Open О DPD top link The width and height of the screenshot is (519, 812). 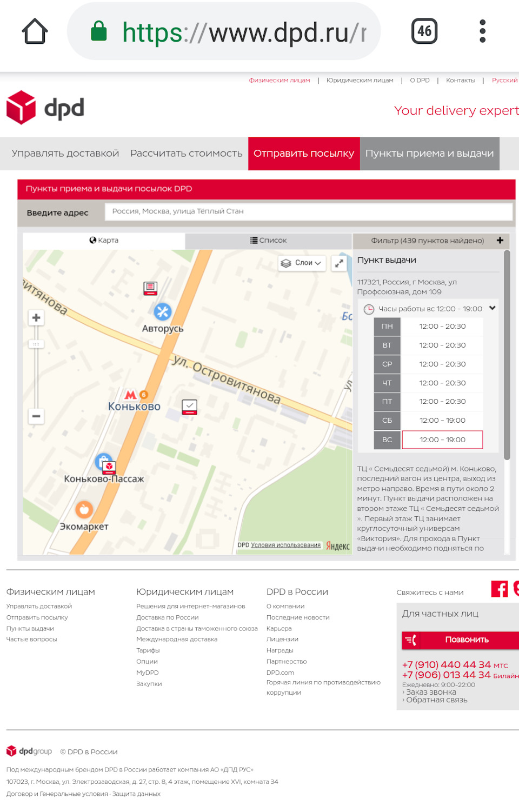pos(420,80)
